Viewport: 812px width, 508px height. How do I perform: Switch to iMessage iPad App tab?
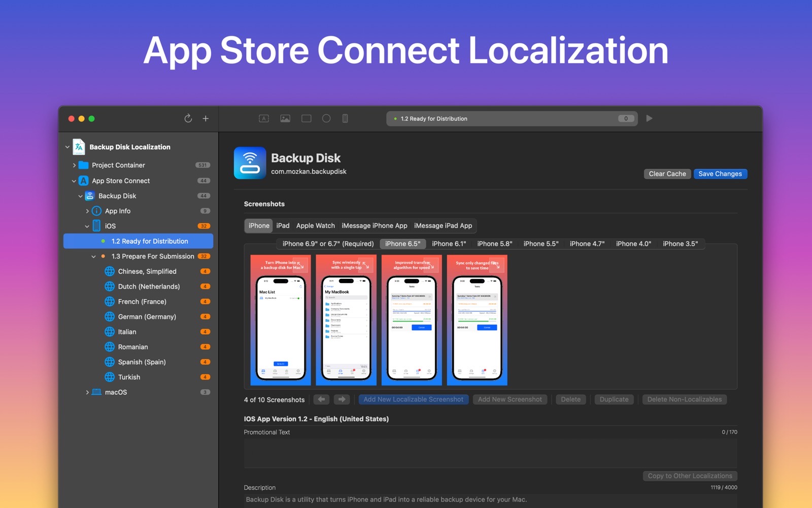click(x=443, y=226)
